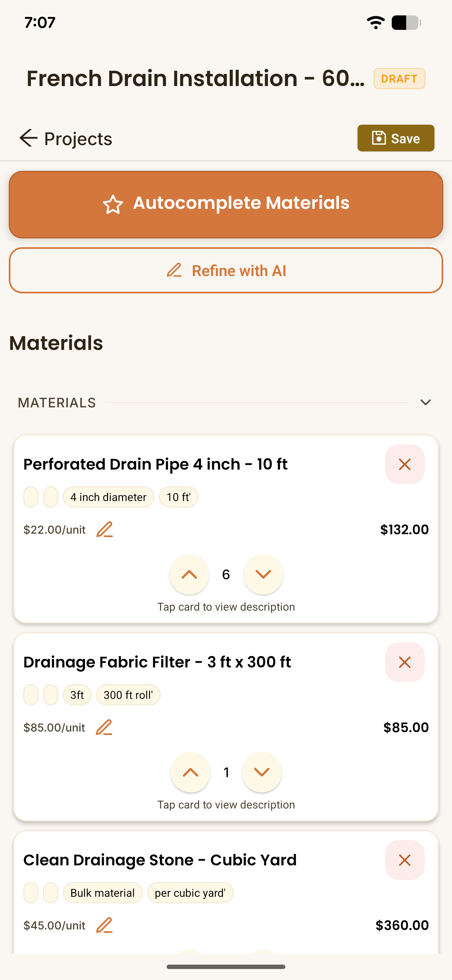
Task: Collapse the MATERIALS section chevron
Action: (x=425, y=402)
